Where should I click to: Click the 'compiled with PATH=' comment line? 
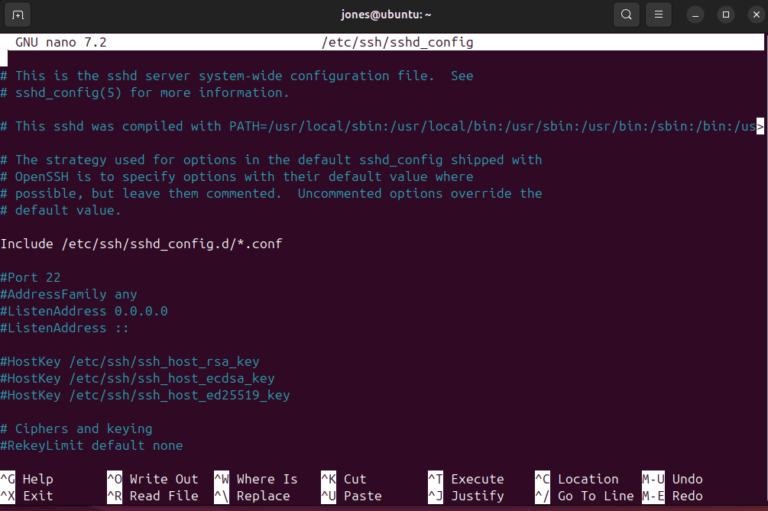378,126
